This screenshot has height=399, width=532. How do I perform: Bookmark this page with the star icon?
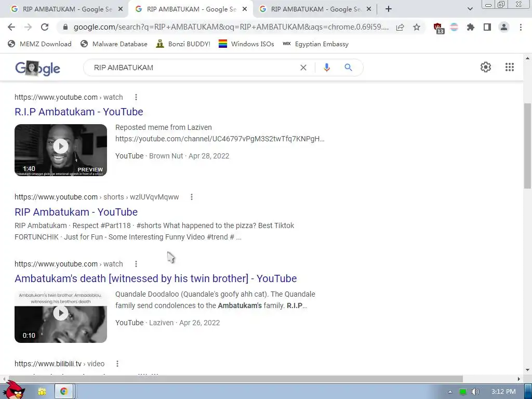coord(417,27)
